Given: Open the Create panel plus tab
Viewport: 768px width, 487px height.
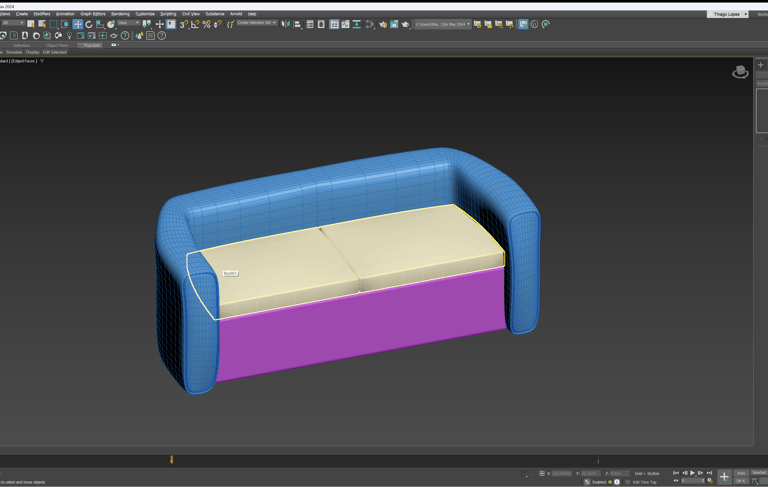Looking at the screenshot, I should coord(761,65).
